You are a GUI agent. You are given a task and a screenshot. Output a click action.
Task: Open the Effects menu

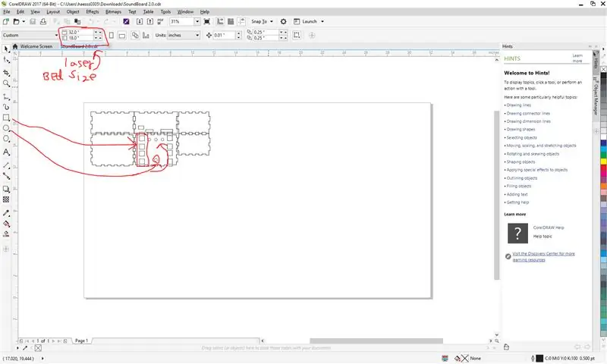[92, 12]
